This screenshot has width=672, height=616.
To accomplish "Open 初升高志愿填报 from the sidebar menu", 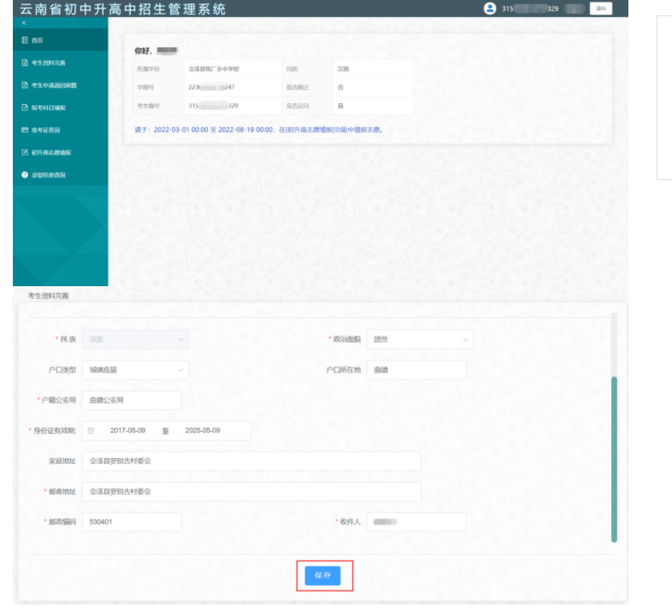I will 61,152.
